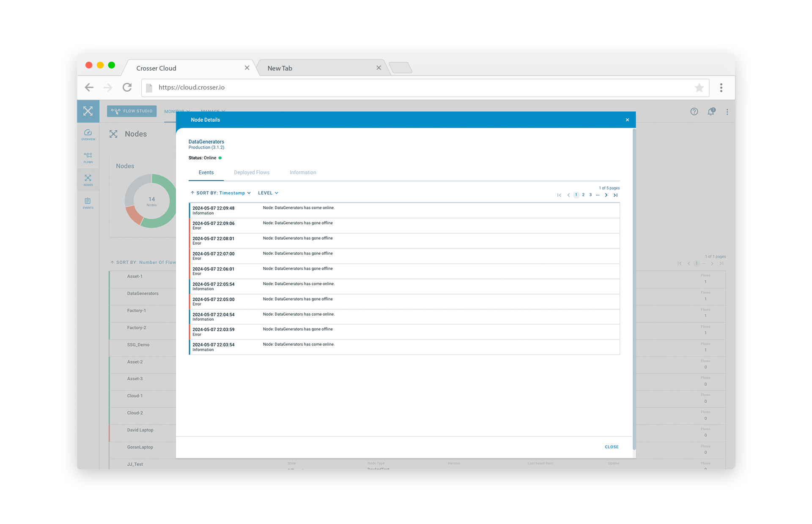
Task: Open the app's three-dot options menu
Action: click(727, 112)
